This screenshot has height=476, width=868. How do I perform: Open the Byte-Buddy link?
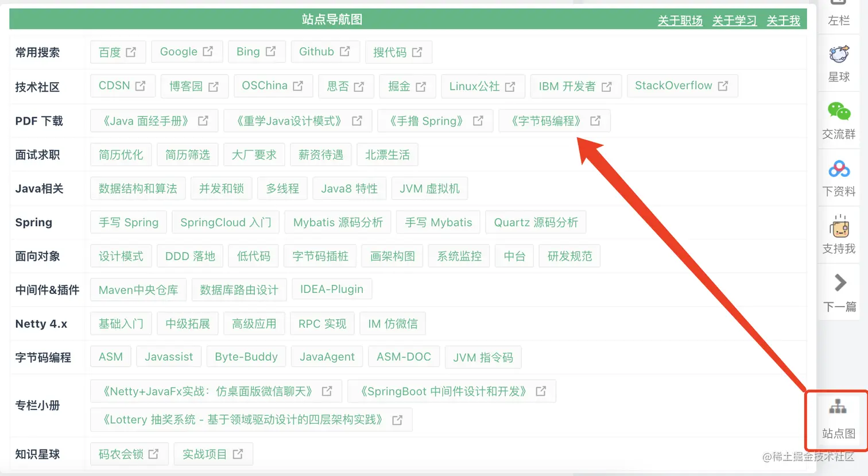click(x=246, y=357)
